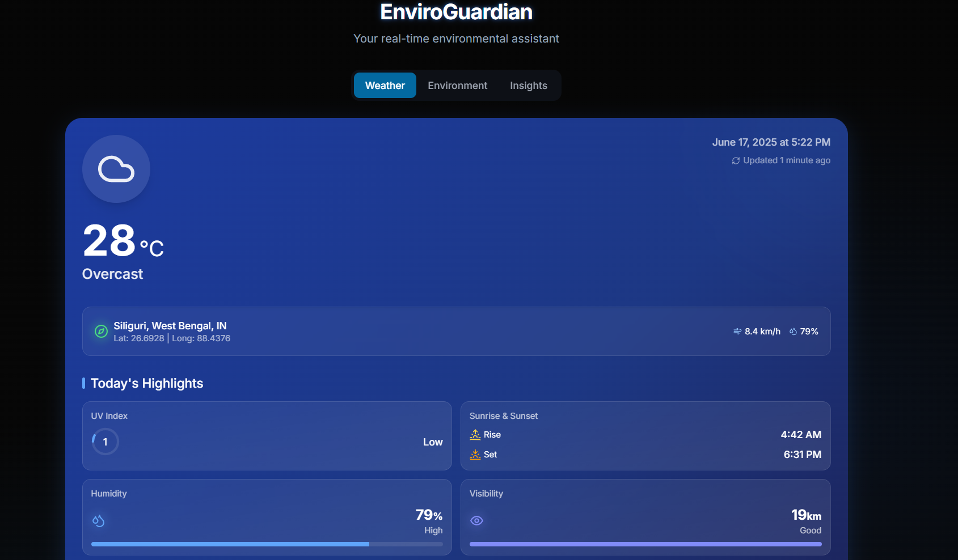Screen dimensions: 958x560
Task: Click the 4:42 AM sunrise time
Action: click(x=801, y=435)
